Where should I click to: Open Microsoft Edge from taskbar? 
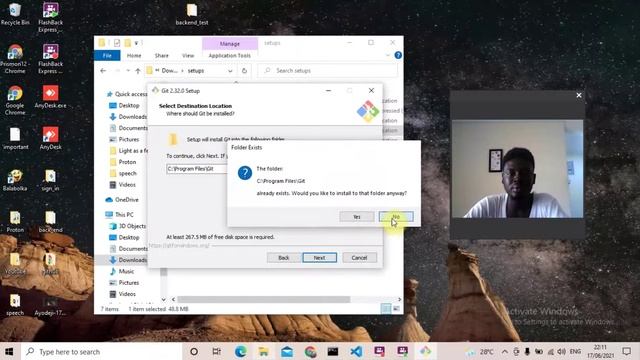click(x=240, y=351)
